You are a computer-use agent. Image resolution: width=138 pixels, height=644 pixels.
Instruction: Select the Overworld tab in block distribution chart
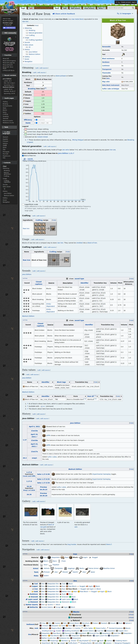coord(28,159)
